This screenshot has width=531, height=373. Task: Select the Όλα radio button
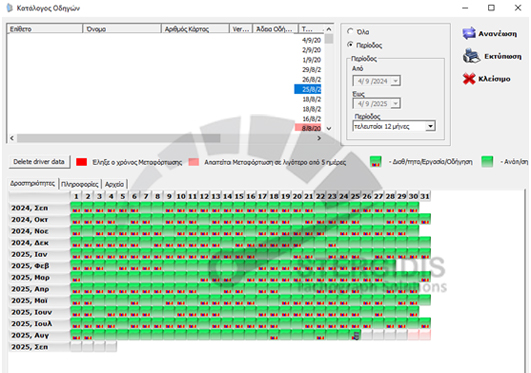click(x=350, y=32)
